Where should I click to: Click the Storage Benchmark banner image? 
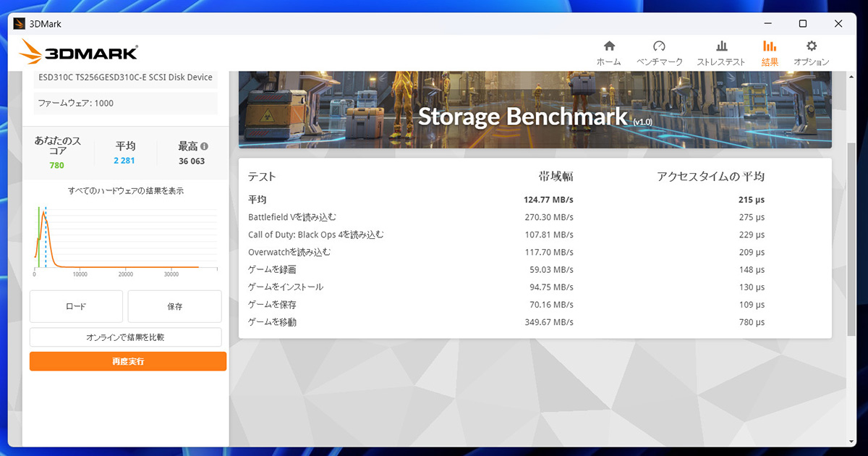535,110
